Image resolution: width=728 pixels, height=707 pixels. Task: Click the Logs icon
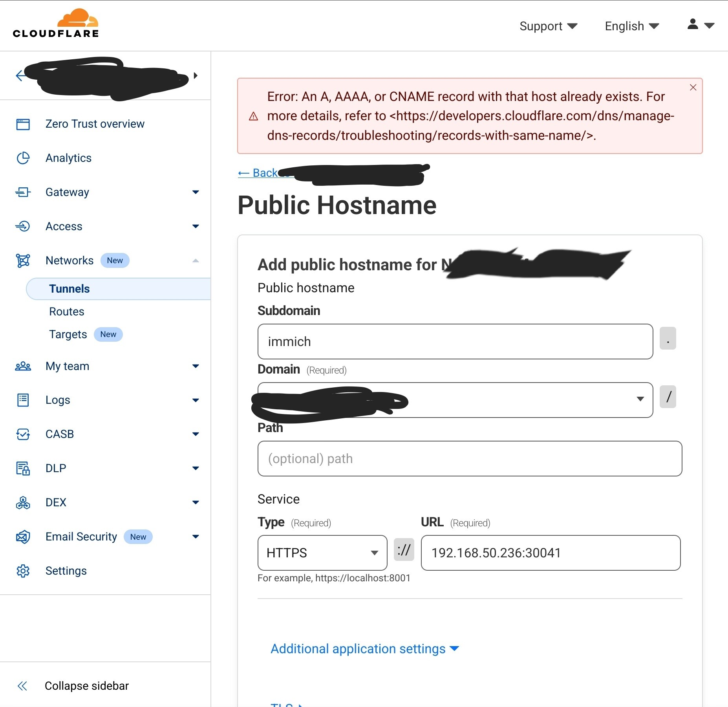(x=23, y=400)
